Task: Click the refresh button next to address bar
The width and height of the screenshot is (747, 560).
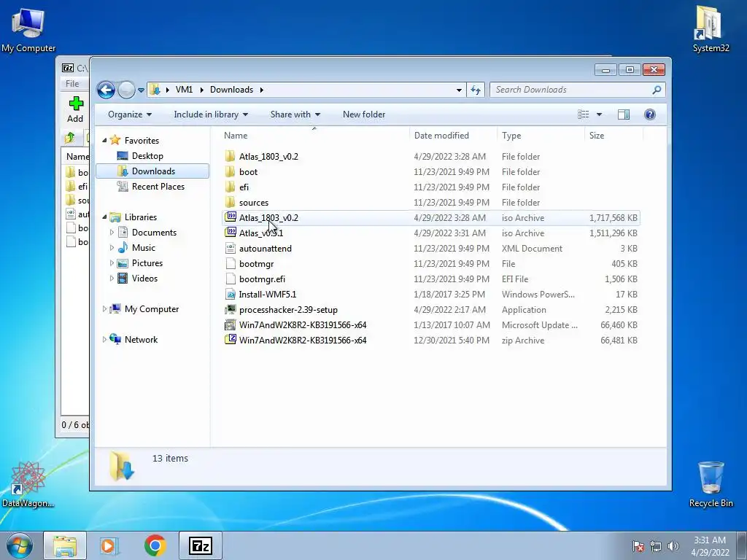Action: [476, 90]
